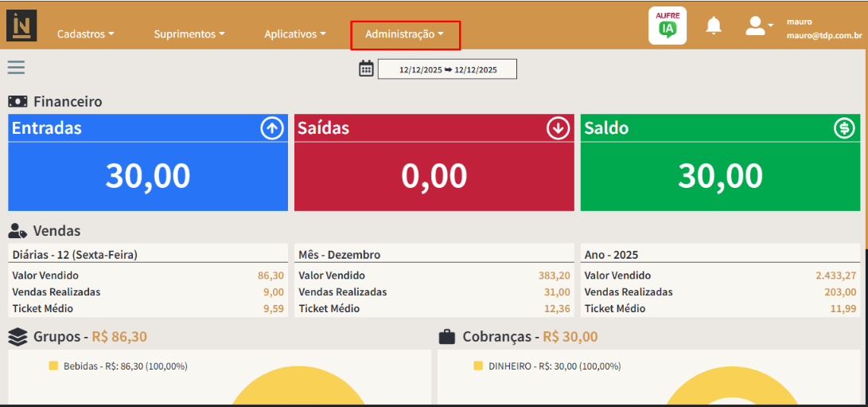Click the notifications bell icon
The image size is (868, 407).
click(x=714, y=26)
